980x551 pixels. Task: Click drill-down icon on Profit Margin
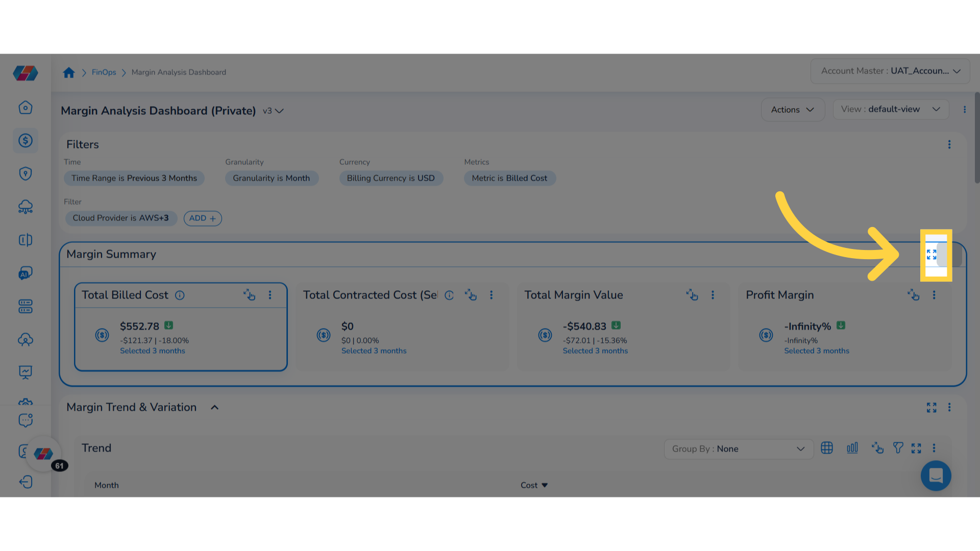(x=914, y=295)
